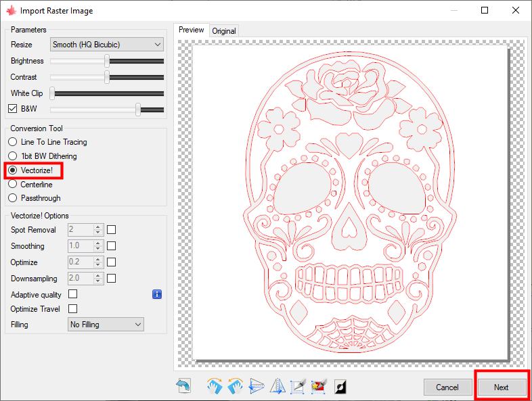Enable the Spot Removal checkbox
This screenshot has height=401, width=532.
[112, 230]
